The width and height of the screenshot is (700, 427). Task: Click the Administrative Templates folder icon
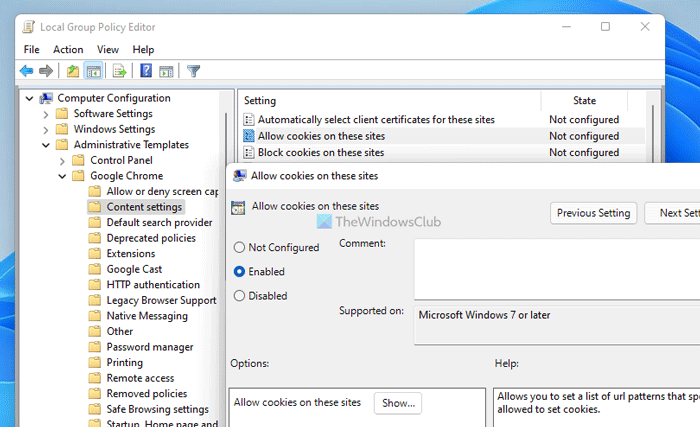(62, 145)
